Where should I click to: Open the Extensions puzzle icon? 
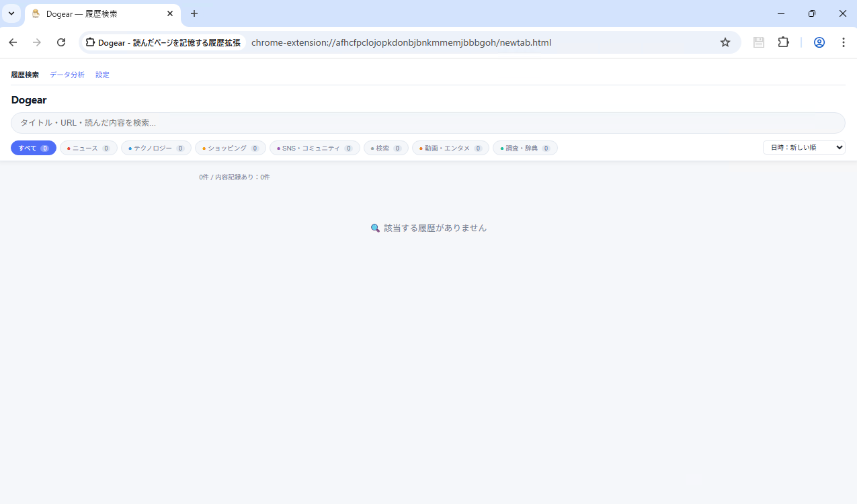[783, 42]
